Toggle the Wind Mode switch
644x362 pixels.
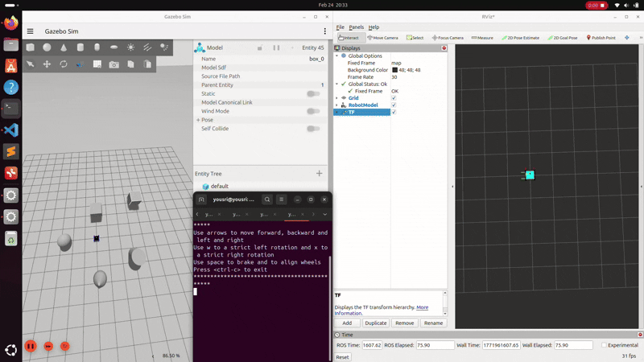313,111
